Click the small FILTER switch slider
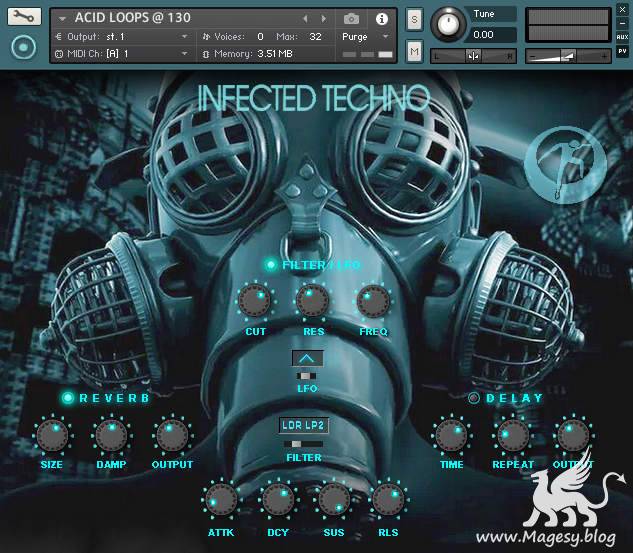Image resolution: width=633 pixels, height=553 pixels. (x=304, y=444)
